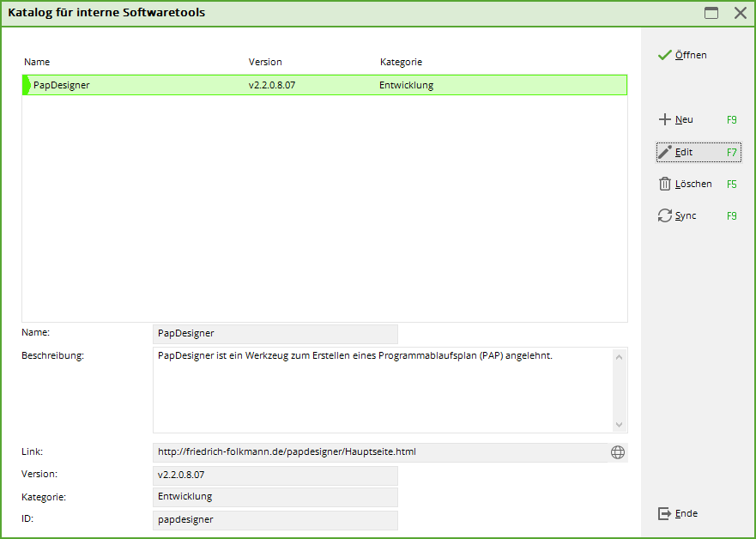Viewport: 756px width, 539px height.
Task: Click the Löschen button label
Action: pyautogui.click(x=693, y=184)
